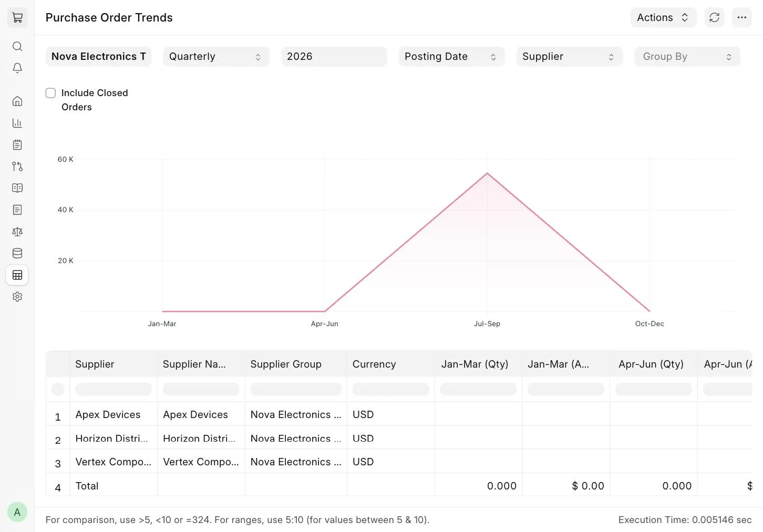Open notifications bell in sidebar

click(x=17, y=68)
